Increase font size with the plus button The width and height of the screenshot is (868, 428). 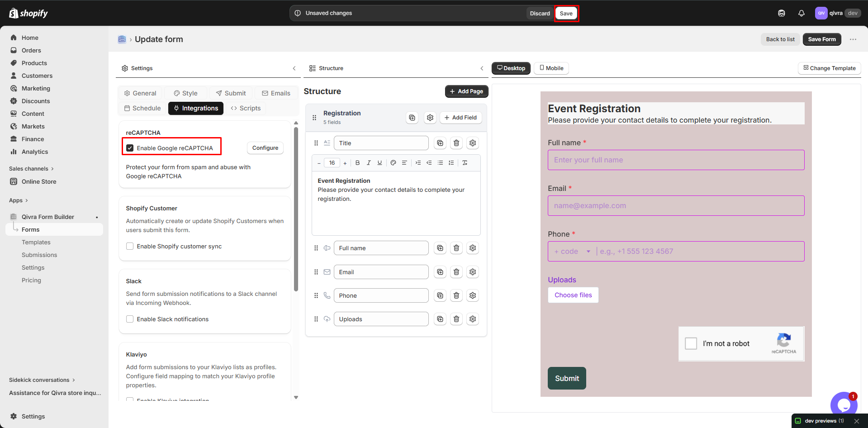pyautogui.click(x=345, y=163)
